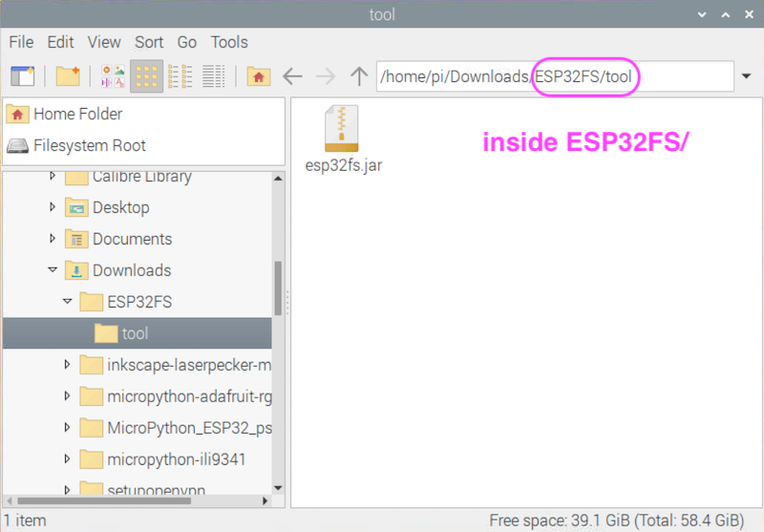This screenshot has height=532, width=764.
Task: Select the tool folder in tree
Action: click(138, 333)
